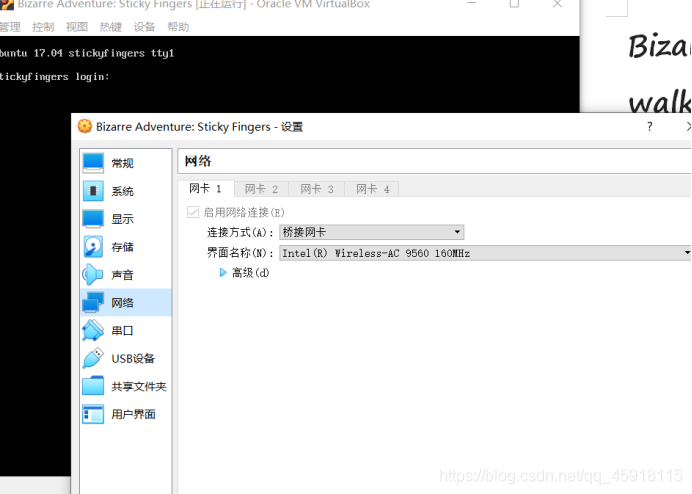Click the settings dialog help question mark
Image resolution: width=692 pixels, height=494 pixels.
pyautogui.click(x=649, y=127)
